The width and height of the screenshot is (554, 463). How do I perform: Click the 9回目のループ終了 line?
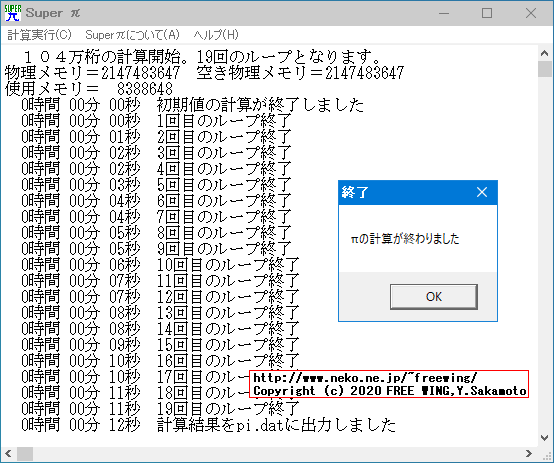point(156,249)
